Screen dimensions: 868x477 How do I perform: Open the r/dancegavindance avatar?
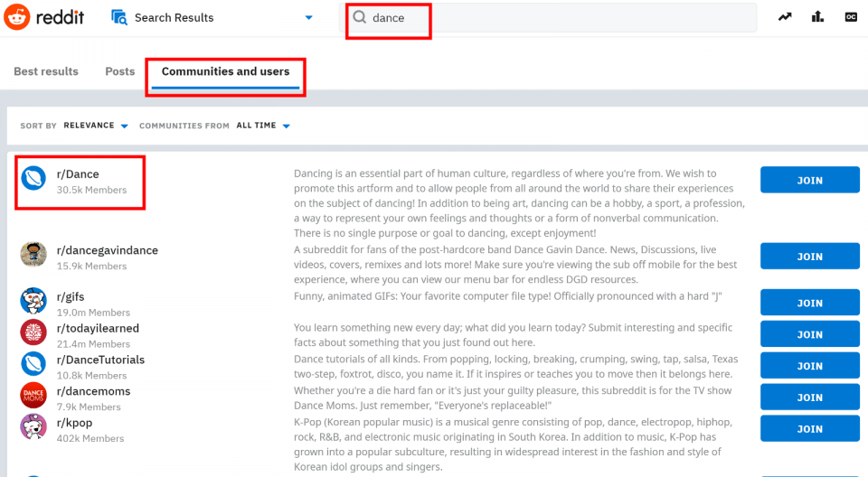(33, 255)
